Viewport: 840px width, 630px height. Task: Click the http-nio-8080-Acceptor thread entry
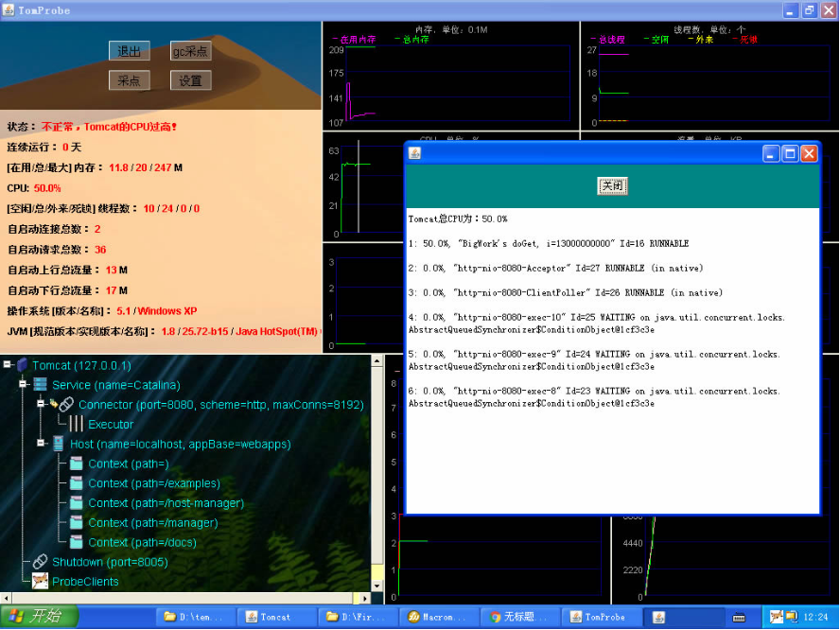pos(555,268)
